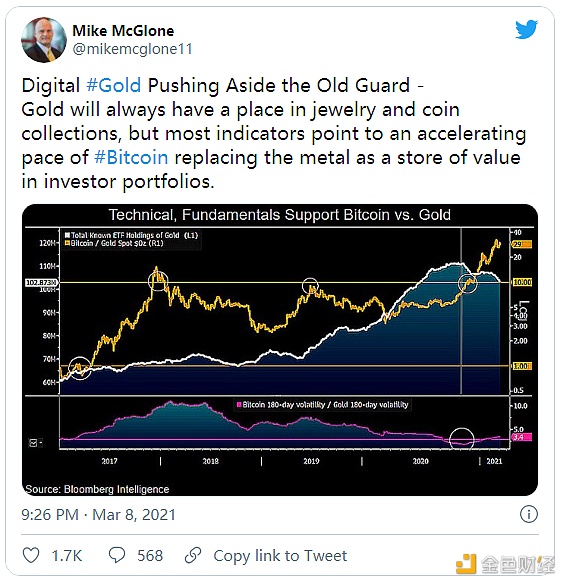This screenshot has width=561, height=580.
Task: Click the Jinse Finance watermark logo
Action: point(505,563)
